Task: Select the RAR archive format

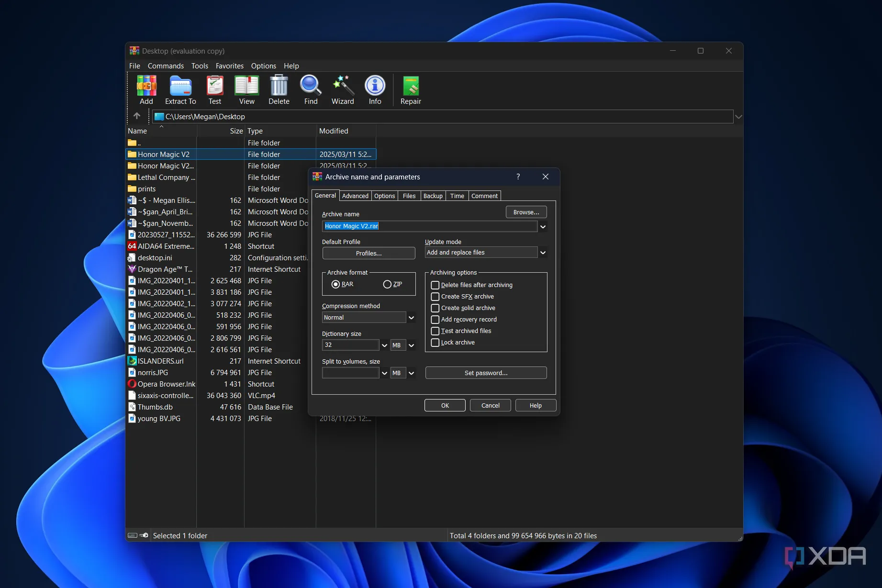Action: click(335, 284)
